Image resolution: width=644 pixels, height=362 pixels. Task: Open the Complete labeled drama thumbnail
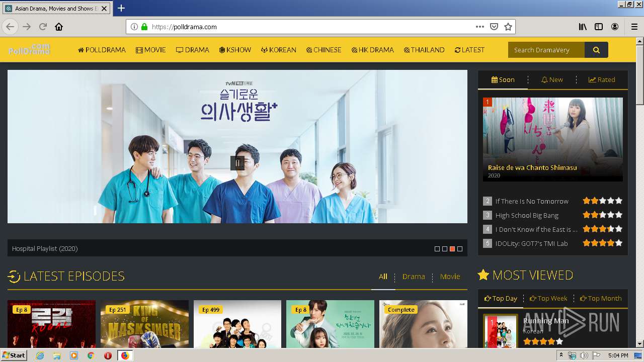[423, 324]
